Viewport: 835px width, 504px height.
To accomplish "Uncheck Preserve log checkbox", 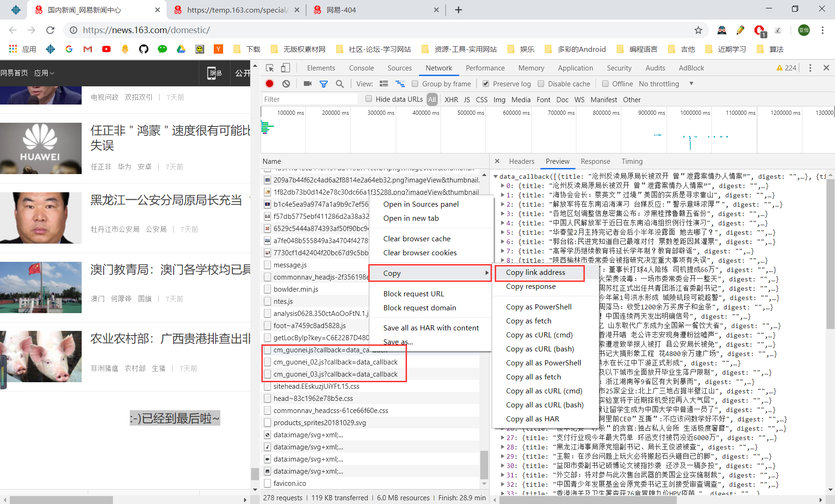I will tap(486, 84).
